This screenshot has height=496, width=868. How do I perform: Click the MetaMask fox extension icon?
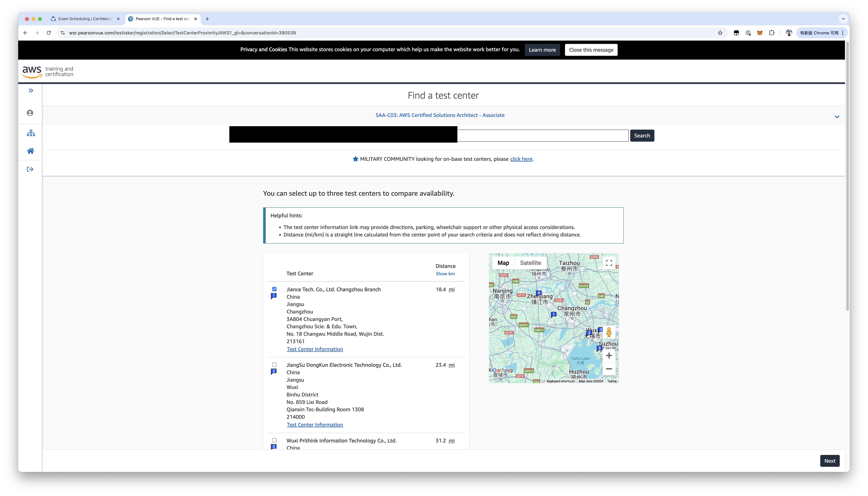click(x=760, y=33)
